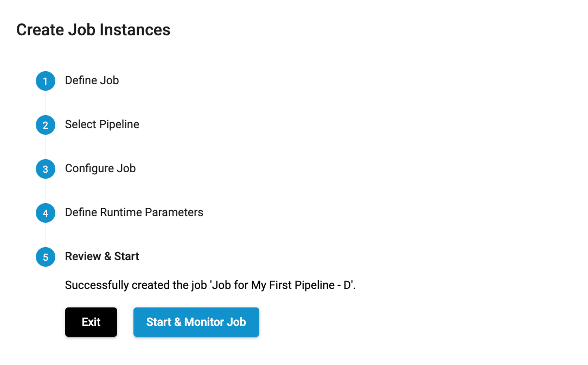Go to the Configure Job step
This screenshot has width=588, height=365.
coord(100,168)
